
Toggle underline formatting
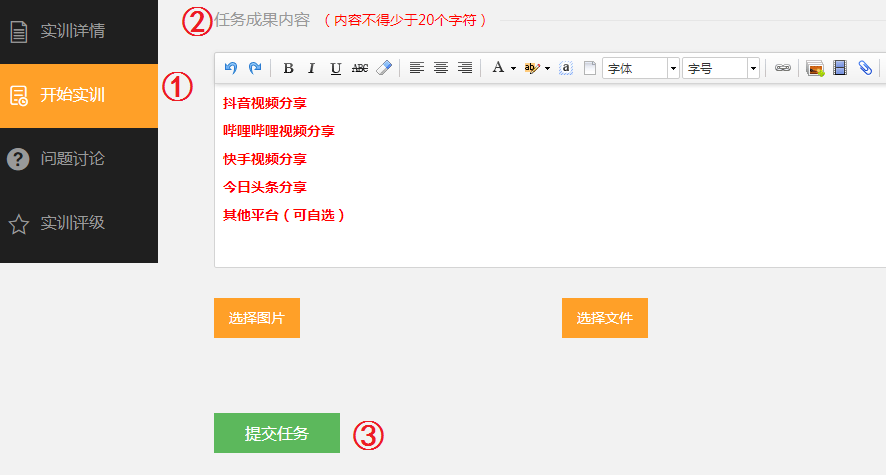(x=335, y=68)
